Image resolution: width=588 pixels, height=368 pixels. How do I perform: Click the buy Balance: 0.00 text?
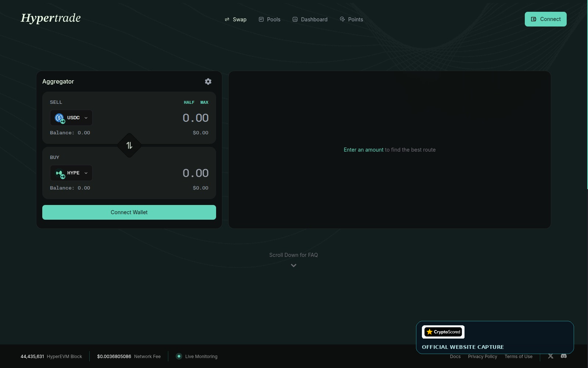click(x=70, y=188)
